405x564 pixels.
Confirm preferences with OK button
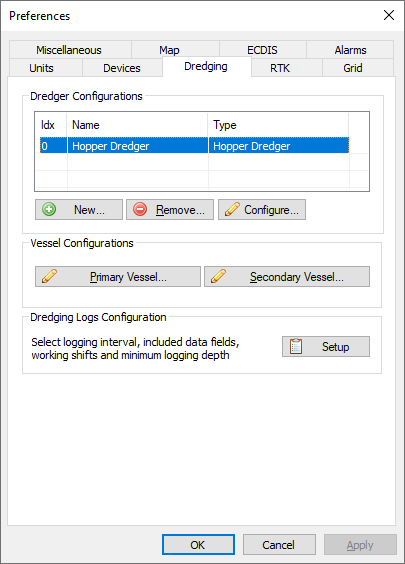pos(198,544)
